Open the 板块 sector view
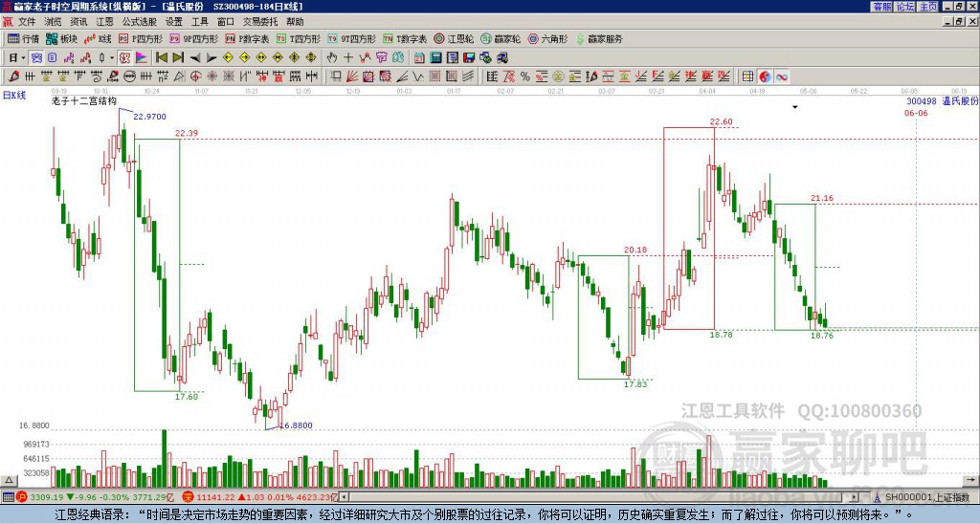 62,38
